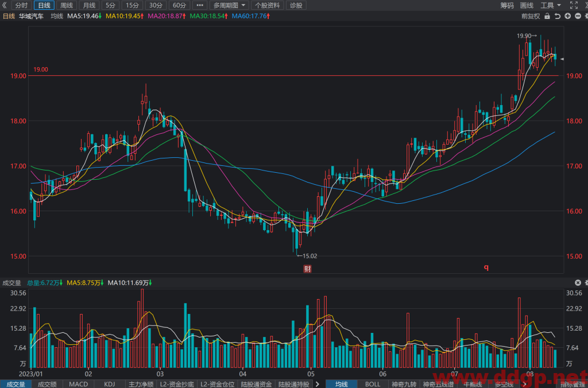Viewport: 588px width, 388px height.
Task: Show more sub-indicator tabs arrow
Action: pos(318,384)
